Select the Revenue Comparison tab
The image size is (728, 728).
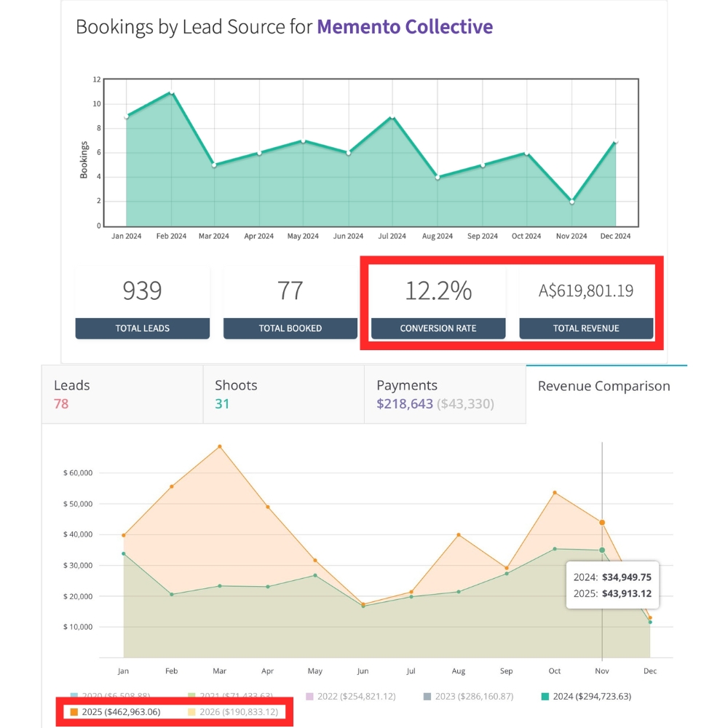pyautogui.click(x=606, y=394)
